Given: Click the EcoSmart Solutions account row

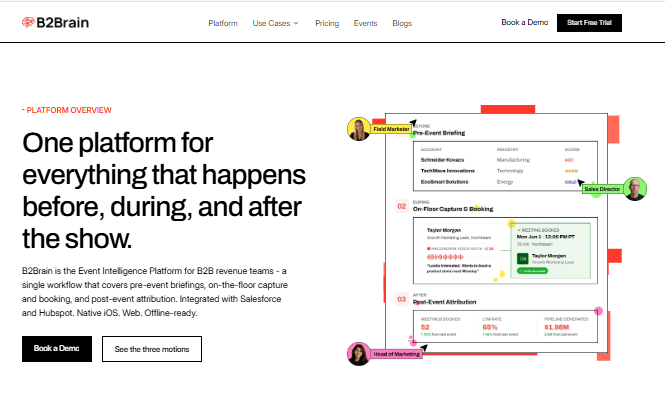Looking at the screenshot, I should pyautogui.click(x=505, y=182).
